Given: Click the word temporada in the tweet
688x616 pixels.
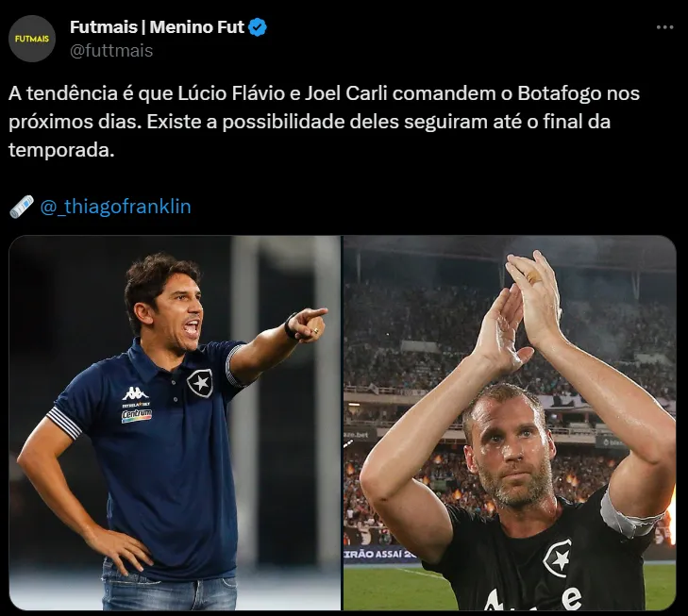Looking at the screenshot, I should pos(61,150).
